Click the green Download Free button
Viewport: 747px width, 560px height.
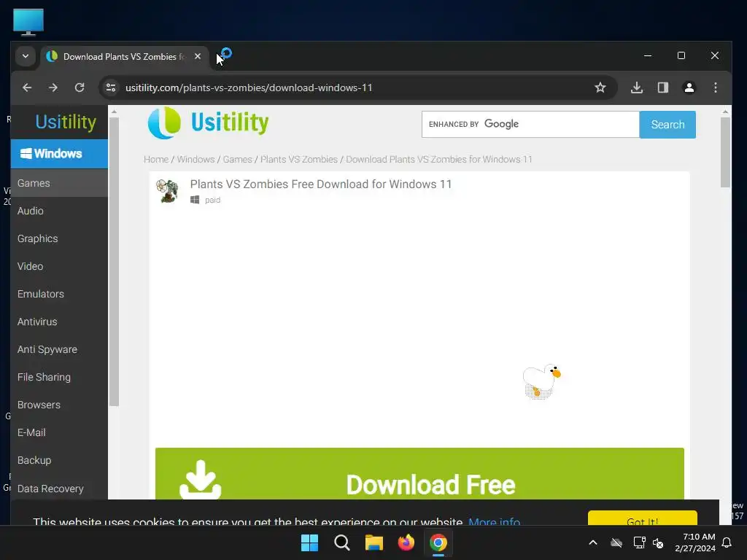click(x=419, y=474)
